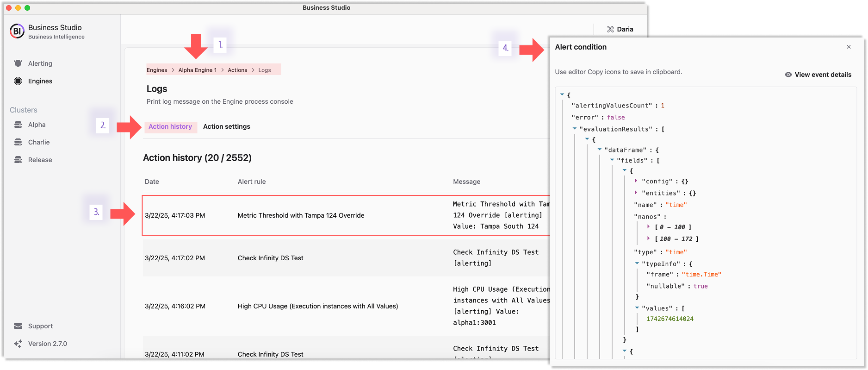Open the Engines page label
This screenshot has width=868, height=370.
point(40,81)
